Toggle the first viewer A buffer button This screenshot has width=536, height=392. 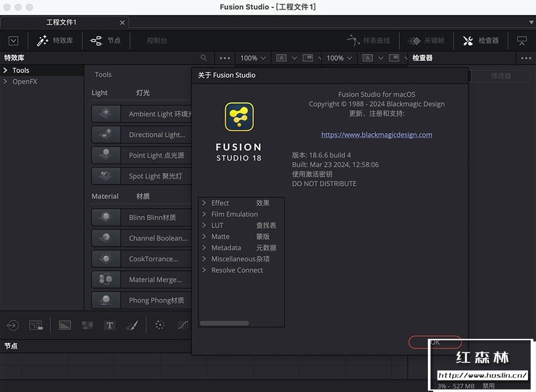point(281,58)
